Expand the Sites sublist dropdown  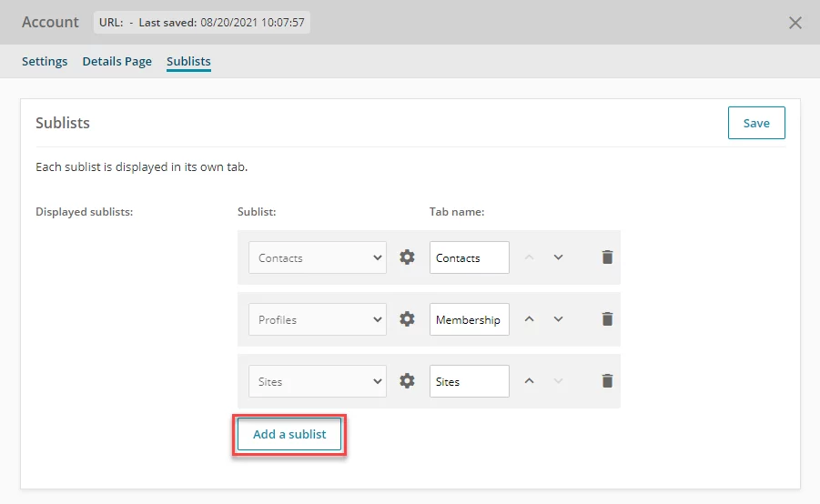(318, 381)
